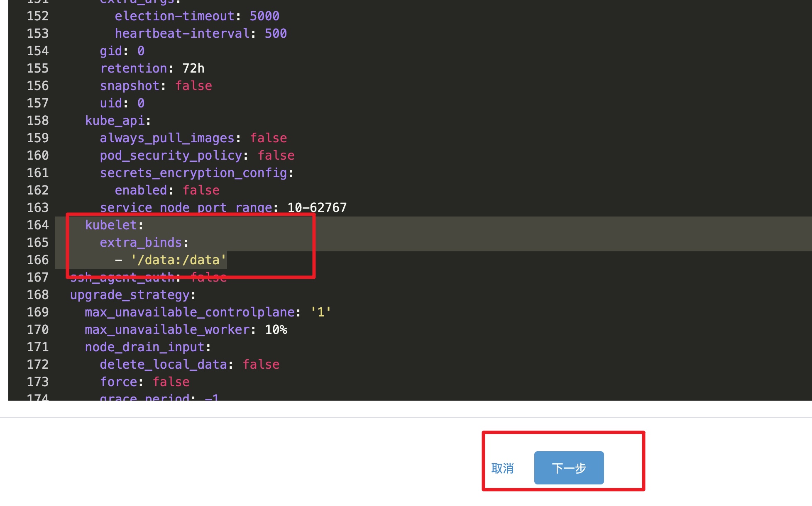Click 'pod_security_policy: false' line
This screenshot has width=812, height=506.
point(197,156)
